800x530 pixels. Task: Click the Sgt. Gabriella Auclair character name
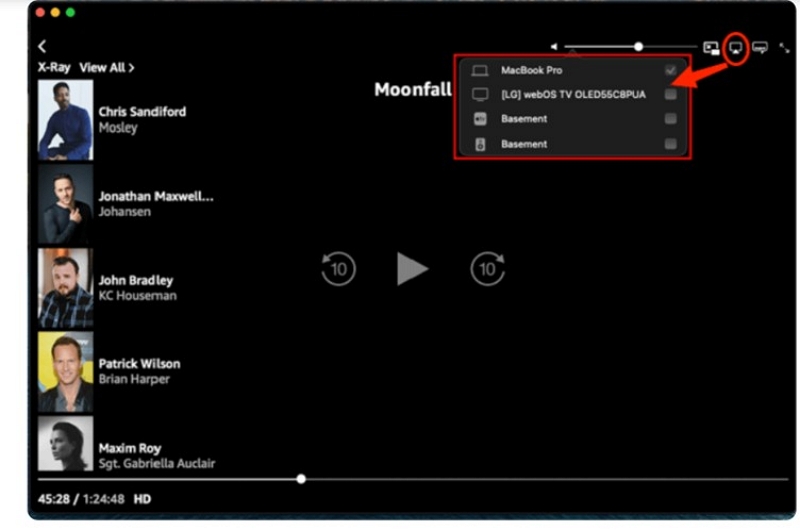(x=157, y=464)
